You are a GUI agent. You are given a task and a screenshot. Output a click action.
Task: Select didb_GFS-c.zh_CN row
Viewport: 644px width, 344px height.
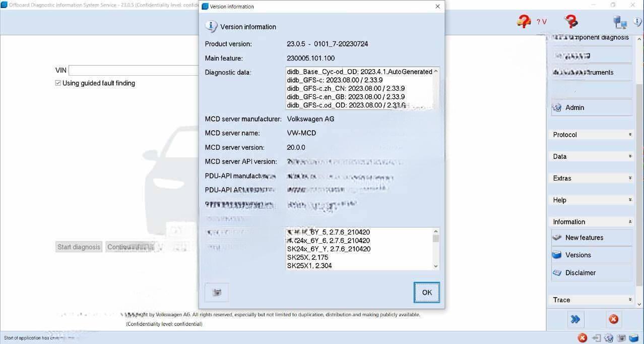(359, 88)
